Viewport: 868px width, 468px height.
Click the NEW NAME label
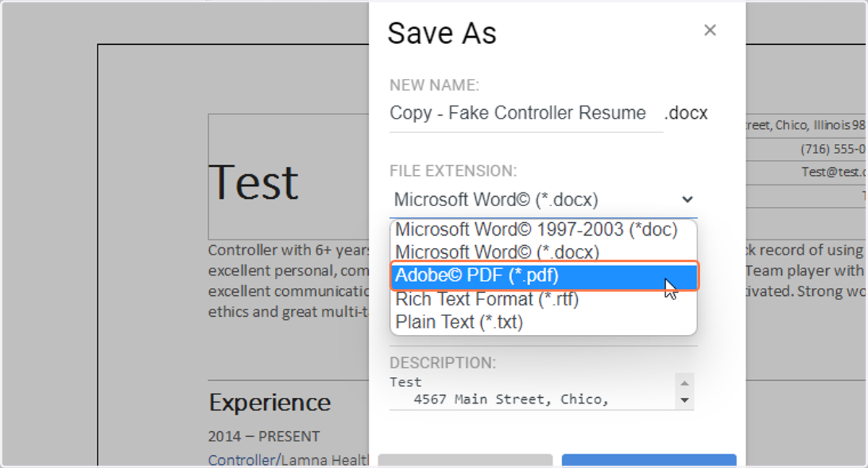tap(435, 85)
